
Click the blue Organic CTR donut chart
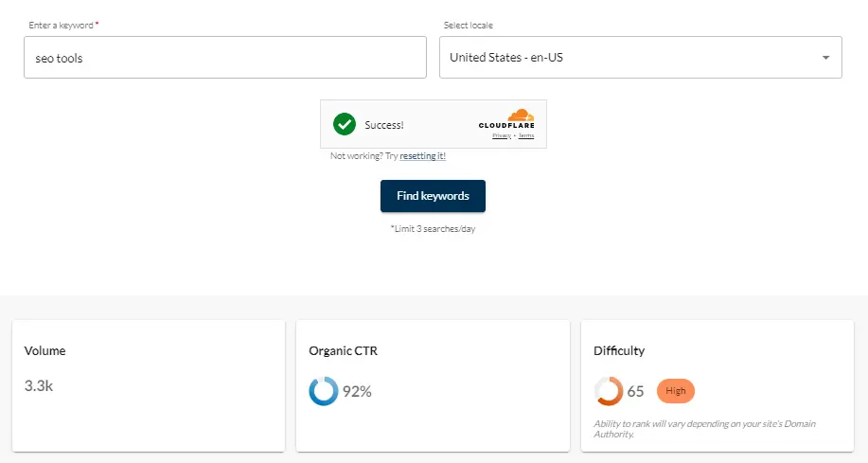point(323,391)
